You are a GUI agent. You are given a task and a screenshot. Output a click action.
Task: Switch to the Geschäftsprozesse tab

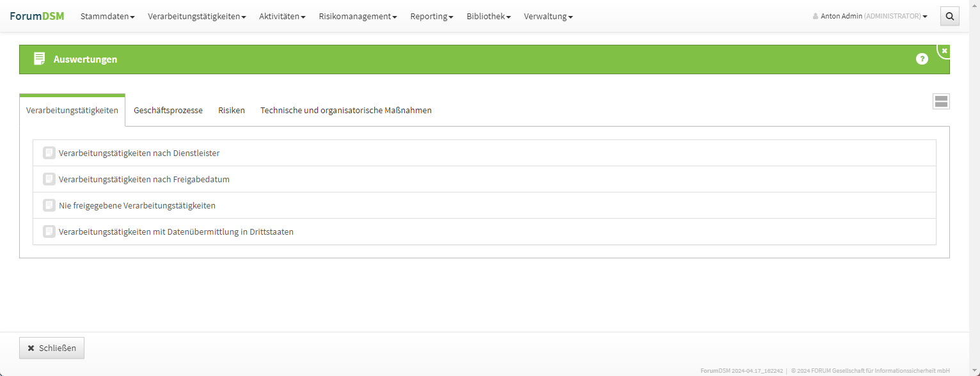pos(168,110)
